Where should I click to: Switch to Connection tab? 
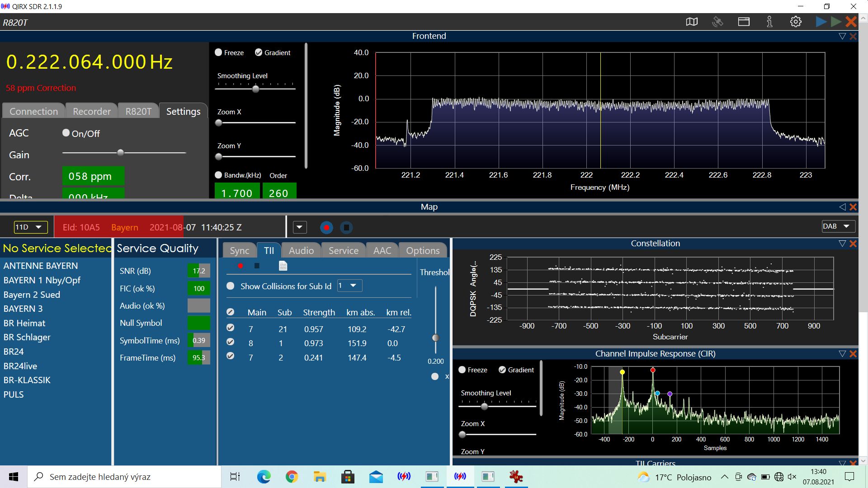pos(34,111)
